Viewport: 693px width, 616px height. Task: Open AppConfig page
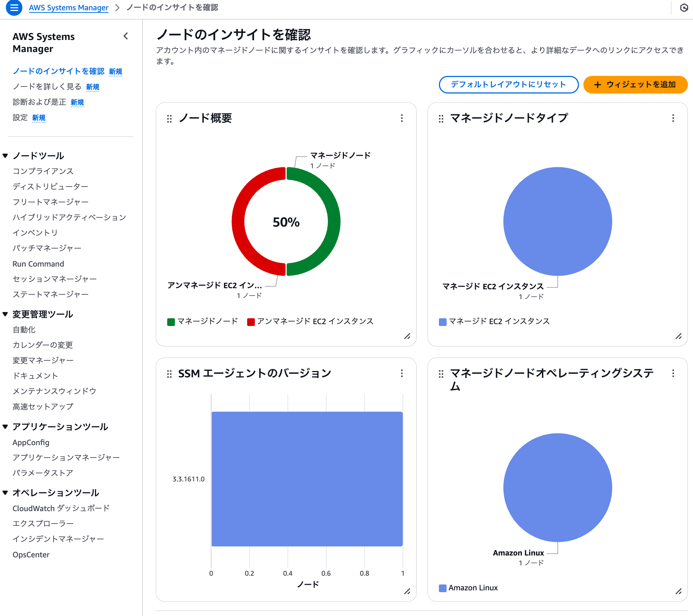31,443
